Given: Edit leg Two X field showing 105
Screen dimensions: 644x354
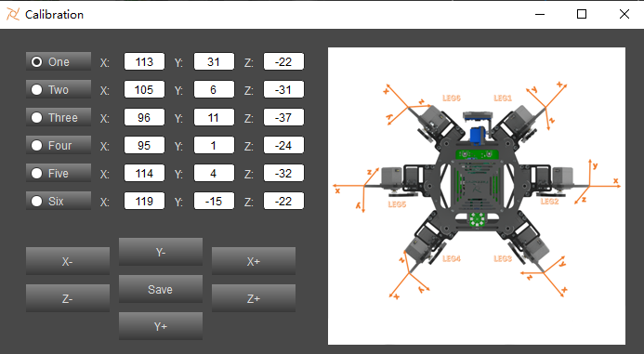Looking at the screenshot, I should (144, 89).
